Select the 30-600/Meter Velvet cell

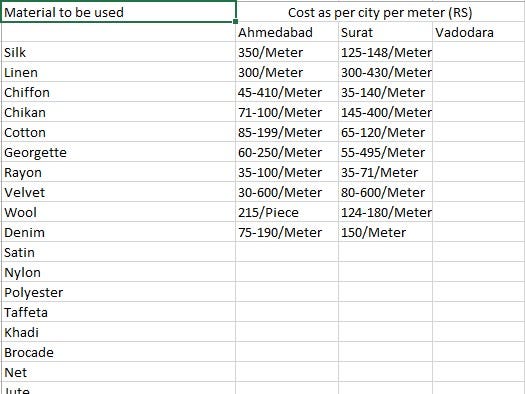[x=287, y=192]
